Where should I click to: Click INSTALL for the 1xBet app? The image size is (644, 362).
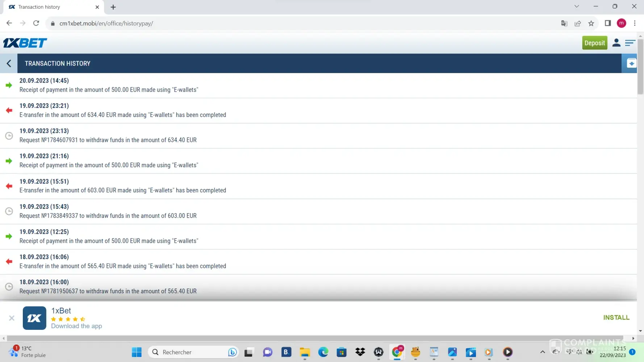coord(616,317)
